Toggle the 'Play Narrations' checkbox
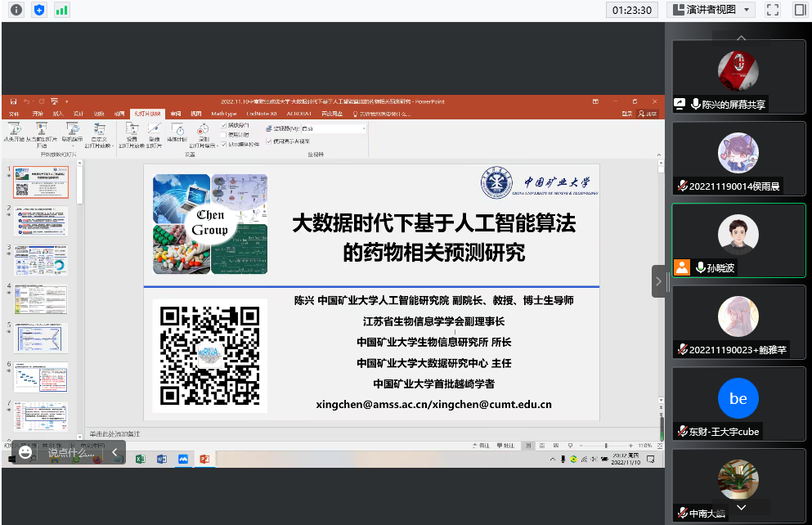 [x=225, y=125]
